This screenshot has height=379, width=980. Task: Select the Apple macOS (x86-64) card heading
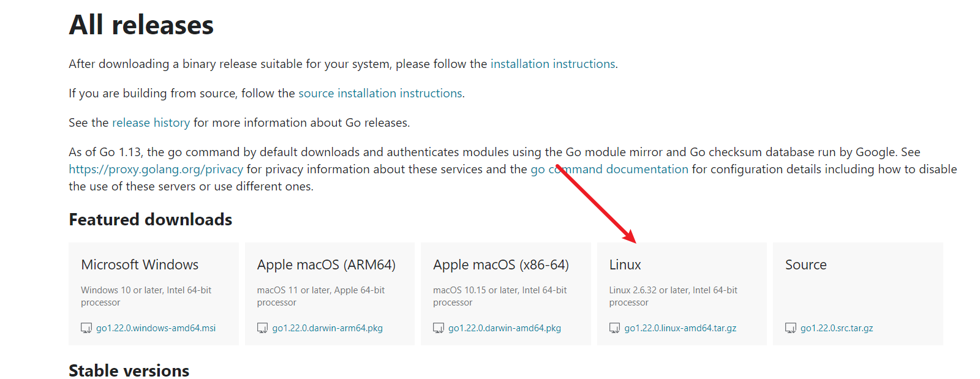pyautogui.click(x=500, y=265)
